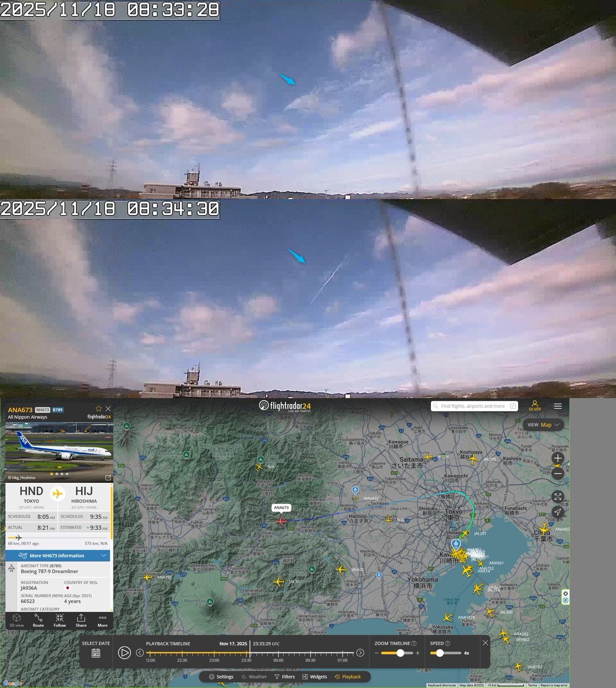Close the ANA673 flight info panel
Image resolution: width=616 pixels, height=688 pixels.
pos(108,409)
